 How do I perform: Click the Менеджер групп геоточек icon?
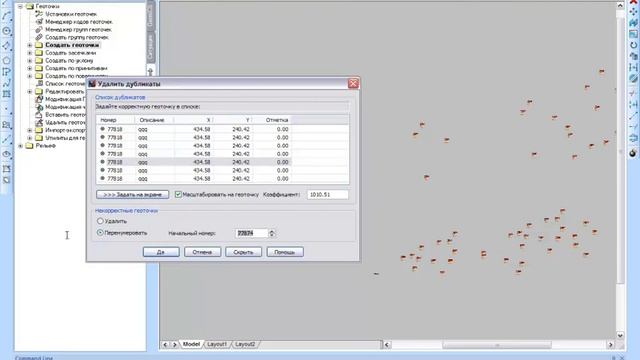[39, 29]
